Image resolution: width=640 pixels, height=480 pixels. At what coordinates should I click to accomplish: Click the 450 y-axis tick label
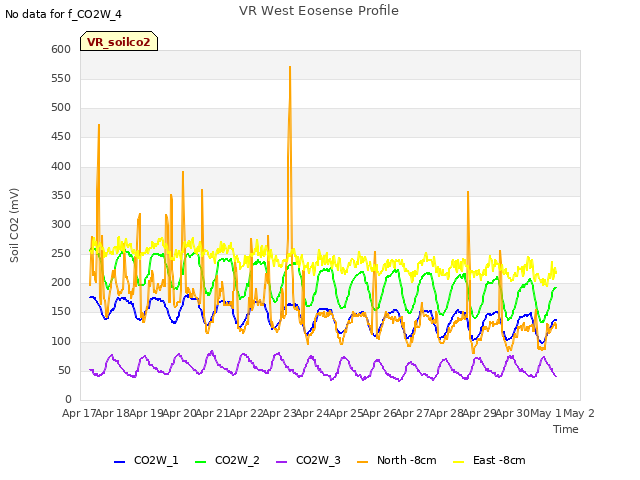pos(61,137)
